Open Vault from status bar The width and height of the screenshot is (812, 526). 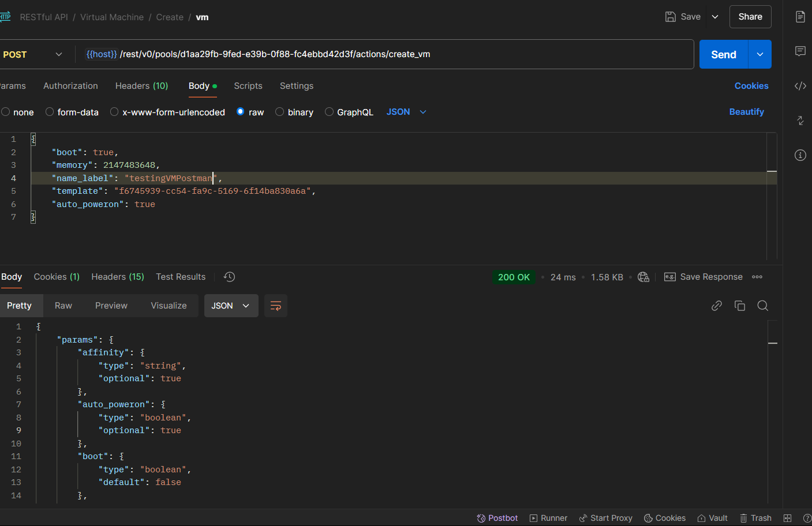(712, 518)
